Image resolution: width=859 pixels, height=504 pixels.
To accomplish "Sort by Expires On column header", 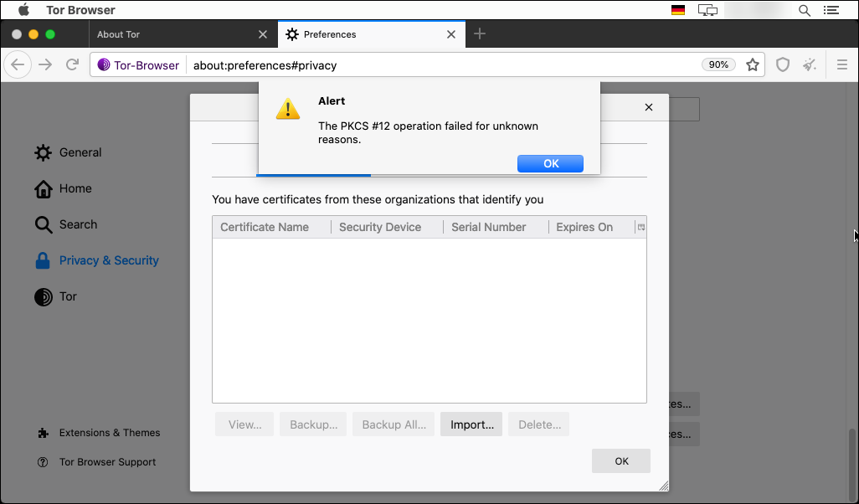I will coord(584,227).
